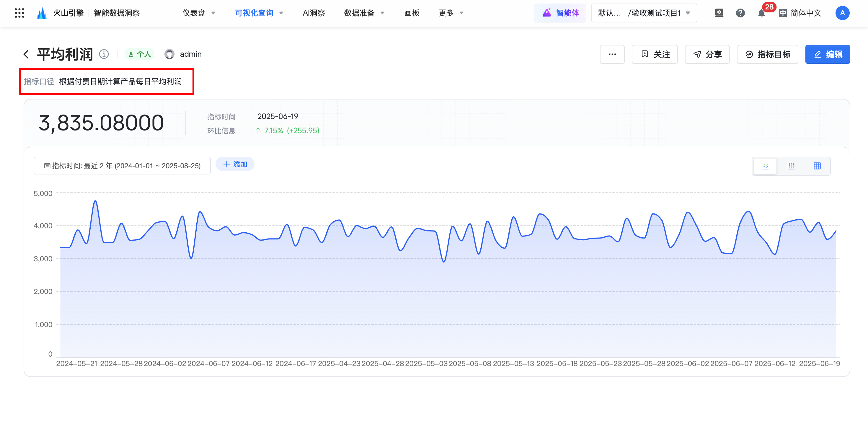Click the back arrow beside 平均利润
Image resolution: width=868 pixels, height=431 pixels.
(26, 54)
